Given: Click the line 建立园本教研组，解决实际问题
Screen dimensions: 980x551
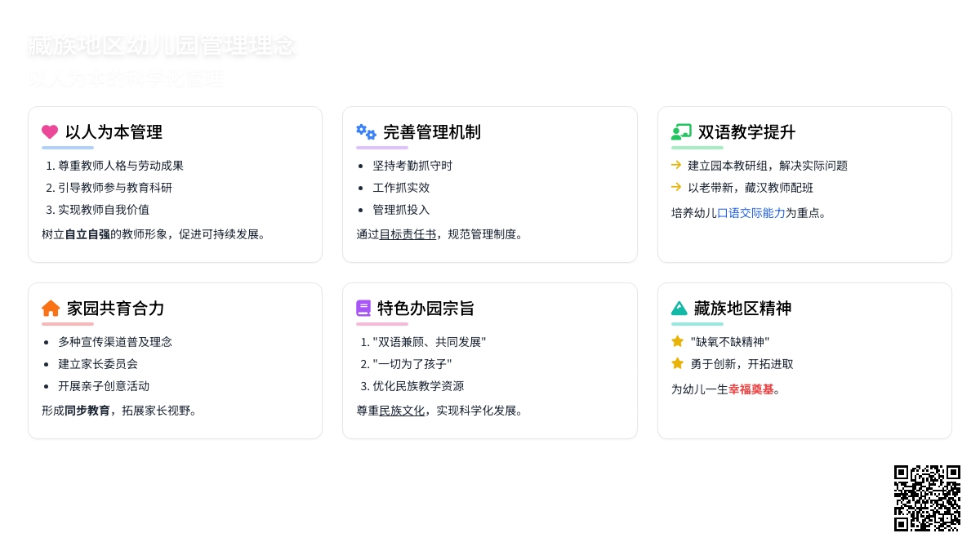Looking at the screenshot, I should click(x=768, y=166).
